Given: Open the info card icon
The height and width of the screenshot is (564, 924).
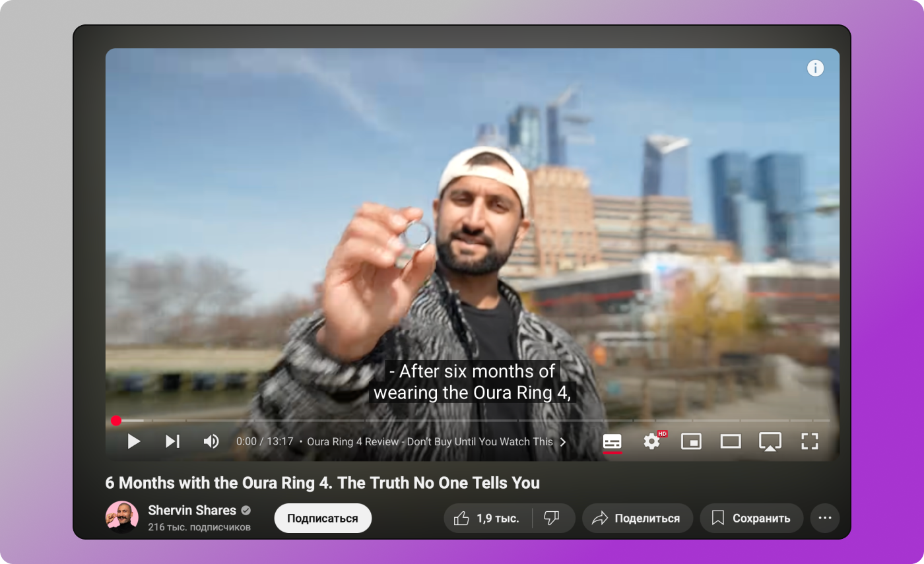Looking at the screenshot, I should [816, 68].
